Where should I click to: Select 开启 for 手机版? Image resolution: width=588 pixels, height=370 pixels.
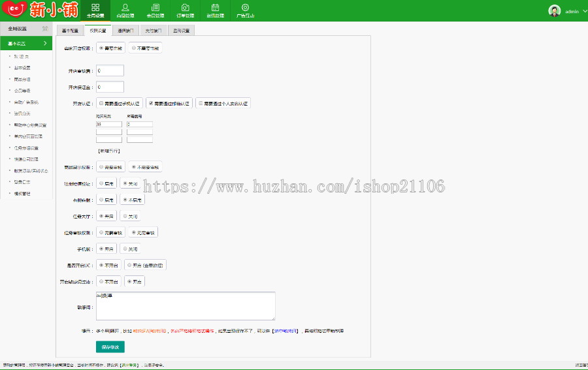[101, 249]
